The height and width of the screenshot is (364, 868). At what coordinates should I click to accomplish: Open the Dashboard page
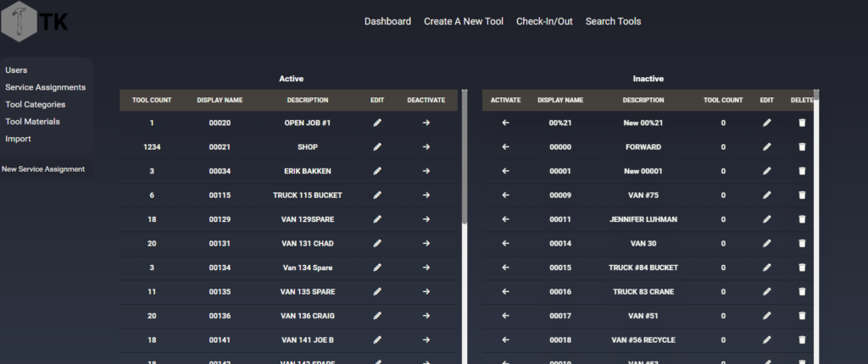click(x=387, y=21)
